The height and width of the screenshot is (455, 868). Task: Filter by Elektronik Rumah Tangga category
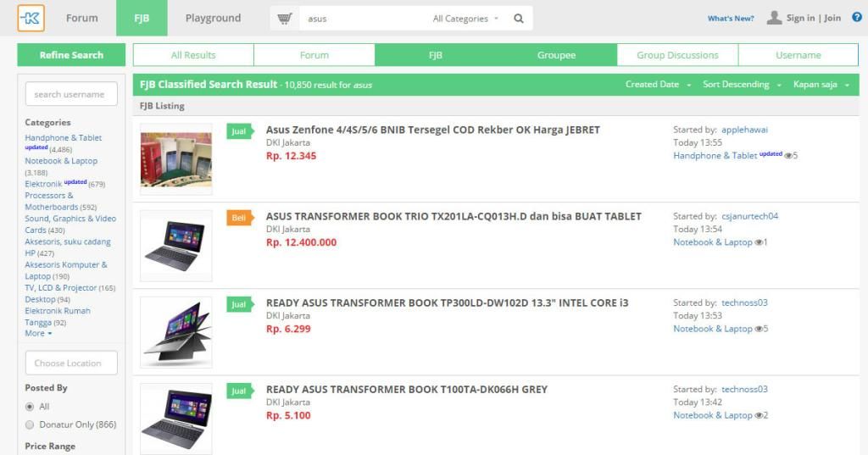click(x=58, y=317)
